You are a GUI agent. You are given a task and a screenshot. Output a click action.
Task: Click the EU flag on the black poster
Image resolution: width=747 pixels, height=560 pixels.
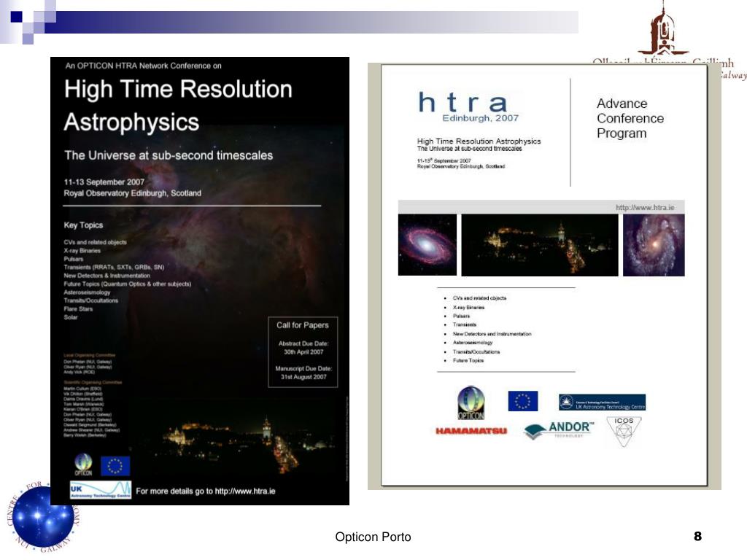coord(115,466)
